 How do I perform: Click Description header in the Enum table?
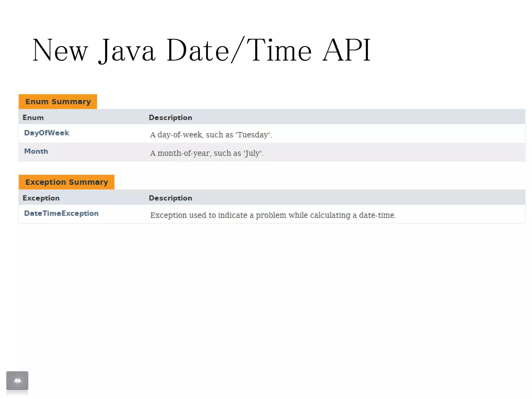170,118
